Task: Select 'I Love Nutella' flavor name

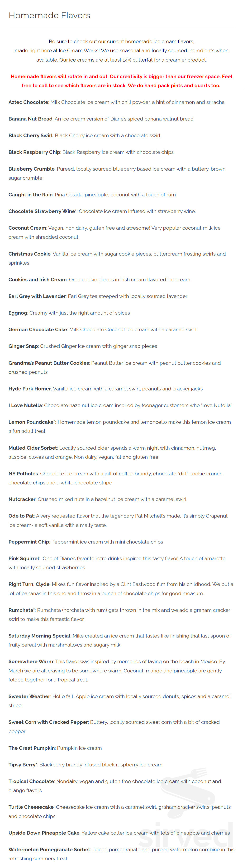Action: (x=25, y=405)
